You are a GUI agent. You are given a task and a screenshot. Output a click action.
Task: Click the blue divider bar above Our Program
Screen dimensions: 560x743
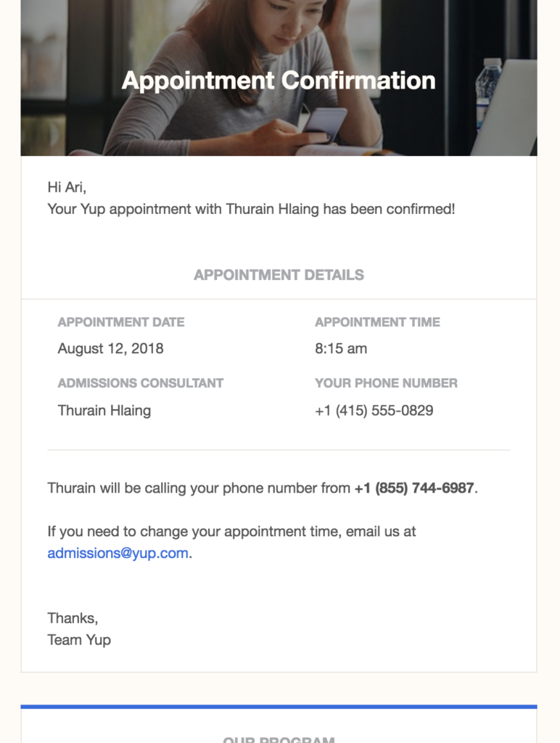(x=279, y=707)
